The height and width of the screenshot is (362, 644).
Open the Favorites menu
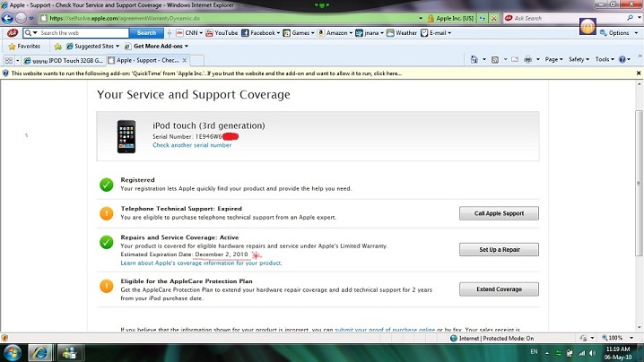tap(23, 46)
